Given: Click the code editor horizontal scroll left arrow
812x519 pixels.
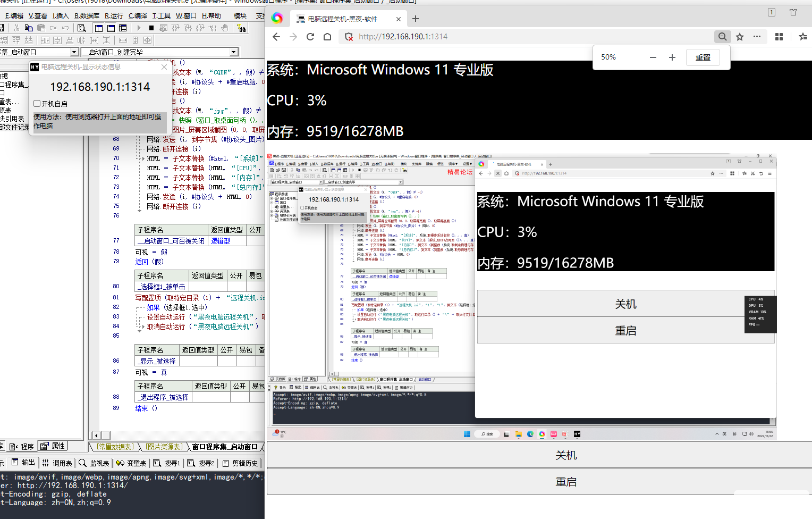Looking at the screenshot, I should [96, 436].
